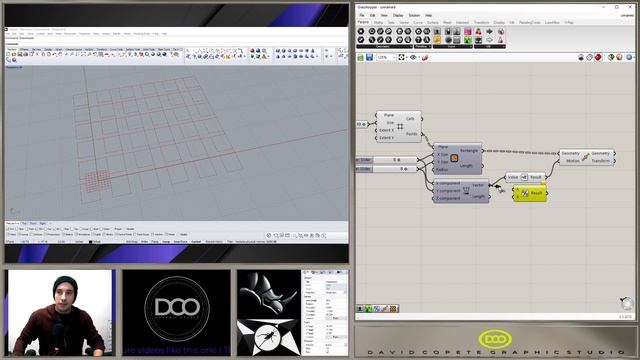The width and height of the screenshot is (640, 360).
Task: Click the Extent Y input of the grid component
Action: (386, 138)
